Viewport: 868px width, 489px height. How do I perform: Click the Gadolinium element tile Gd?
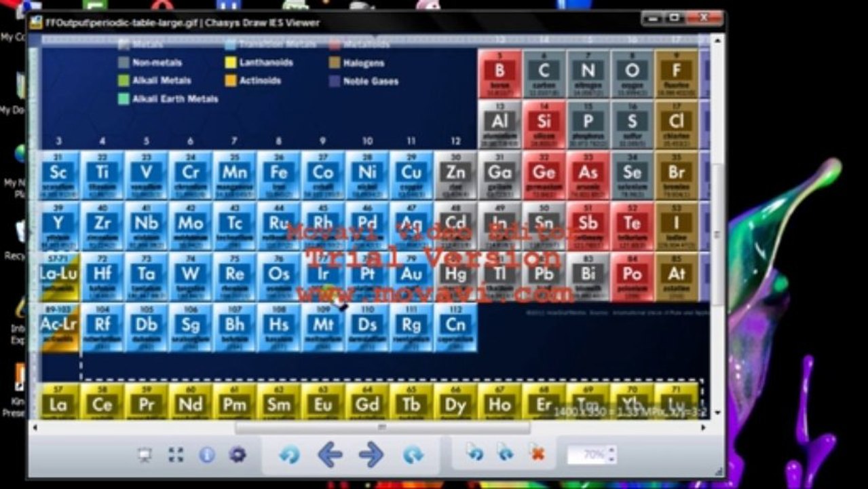coord(367,401)
